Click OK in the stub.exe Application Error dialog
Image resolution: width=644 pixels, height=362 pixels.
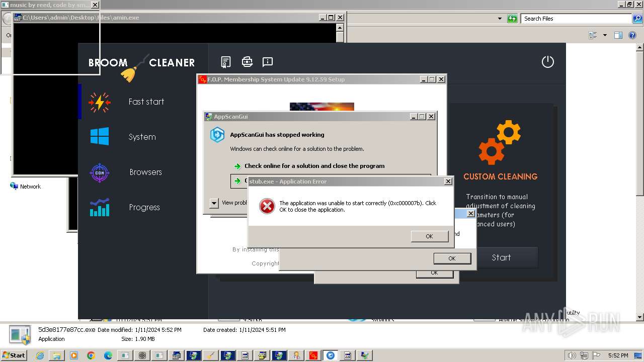(429, 236)
